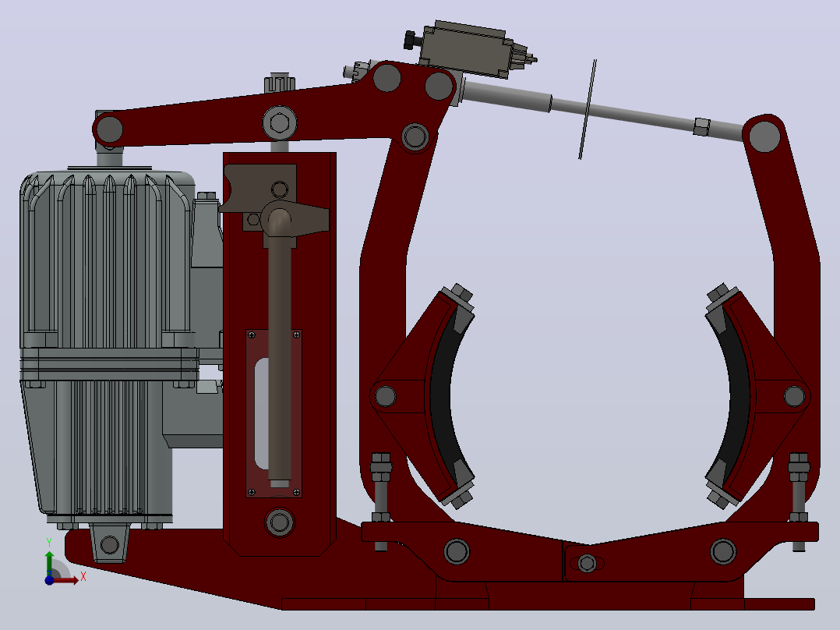
Task: Select the gray finned thruster motor body
Action: [108, 260]
